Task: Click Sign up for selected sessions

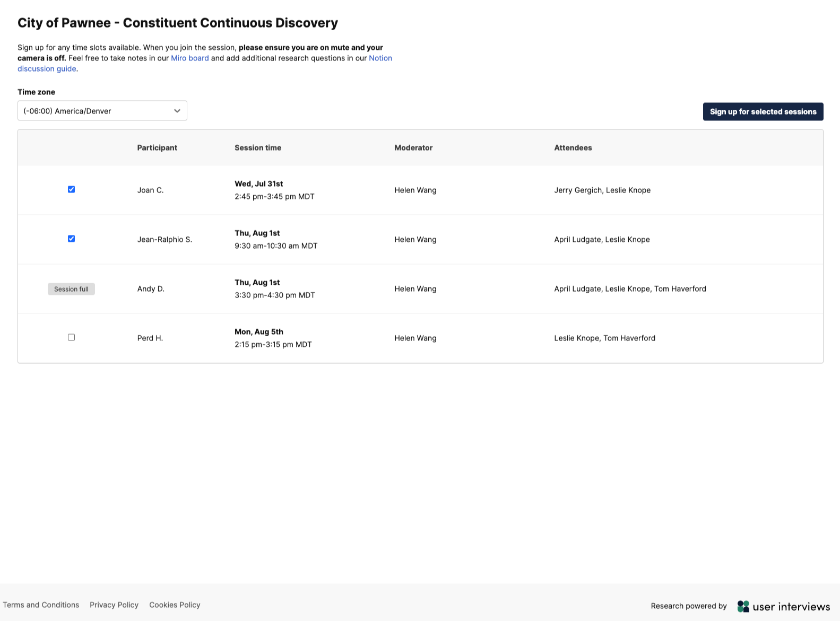Action: [x=763, y=111]
